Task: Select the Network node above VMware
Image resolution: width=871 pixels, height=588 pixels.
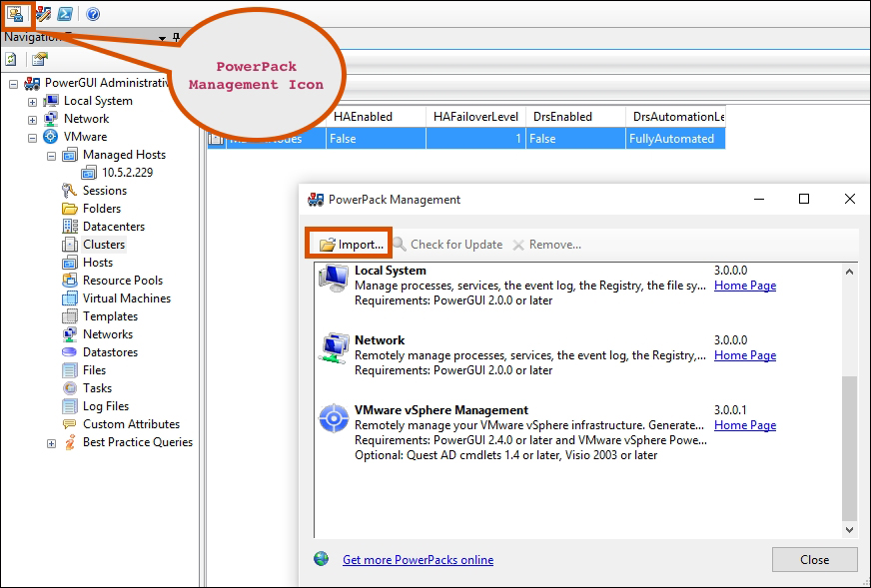Action: point(86,118)
